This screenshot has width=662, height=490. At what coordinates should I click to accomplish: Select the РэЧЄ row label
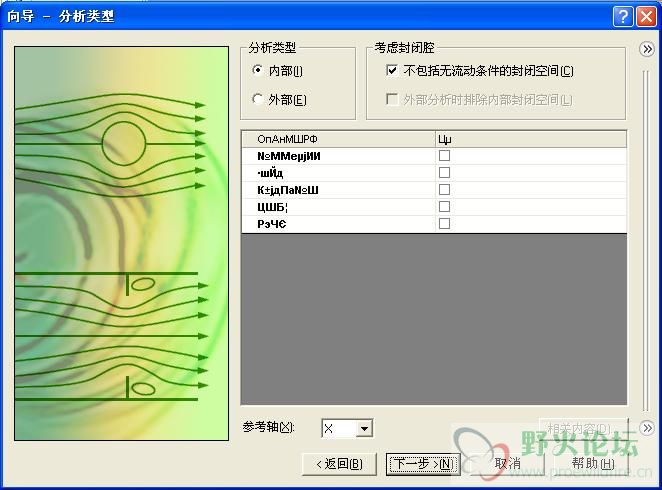(x=272, y=224)
